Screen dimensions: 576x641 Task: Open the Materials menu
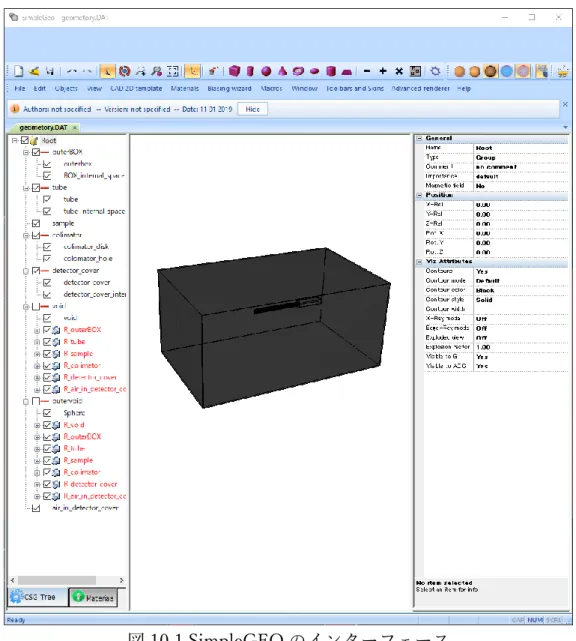pos(184,88)
